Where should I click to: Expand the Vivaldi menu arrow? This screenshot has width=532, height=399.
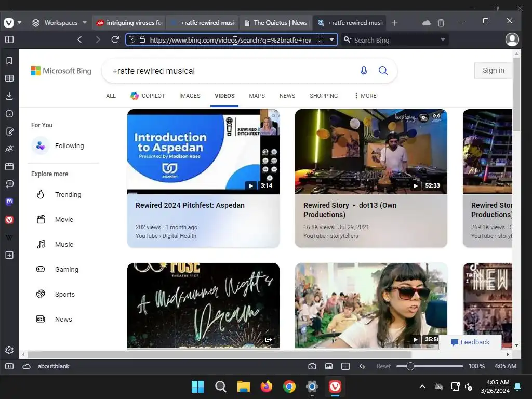pyautogui.click(x=19, y=23)
